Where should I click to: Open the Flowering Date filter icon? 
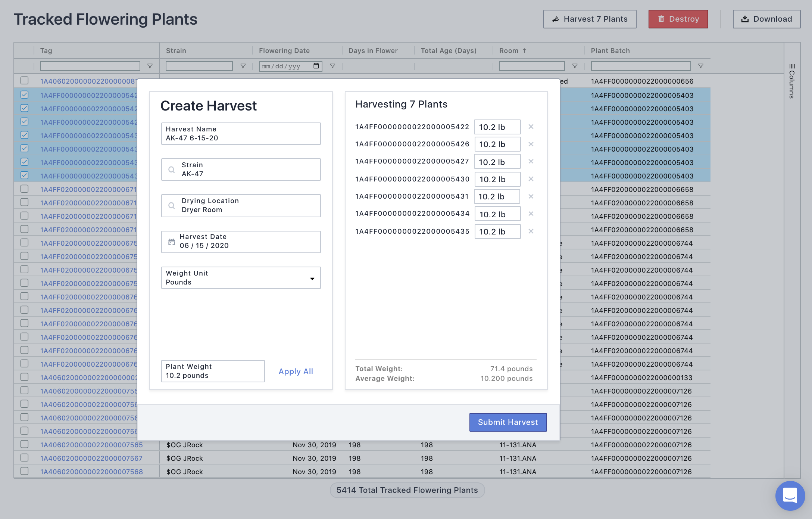click(332, 66)
